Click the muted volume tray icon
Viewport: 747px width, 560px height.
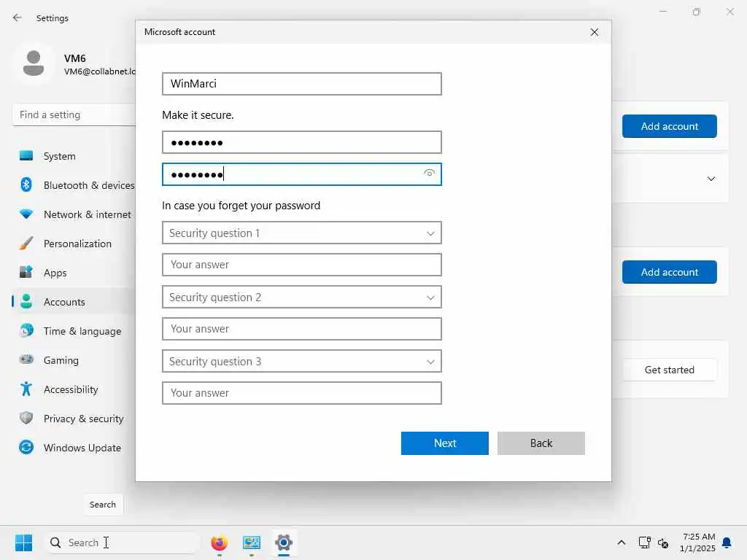coord(663,542)
